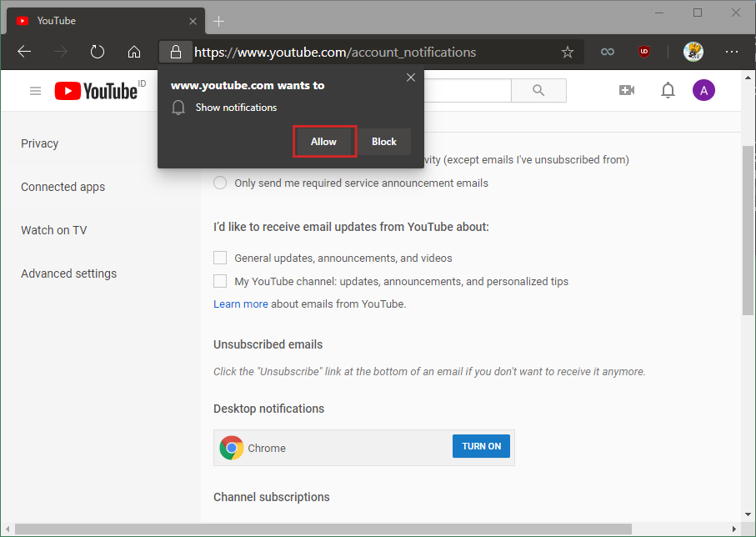Viewport: 756px width, 537px height.
Task: Check 'General updates, announcements, and videos'
Action: [220, 258]
